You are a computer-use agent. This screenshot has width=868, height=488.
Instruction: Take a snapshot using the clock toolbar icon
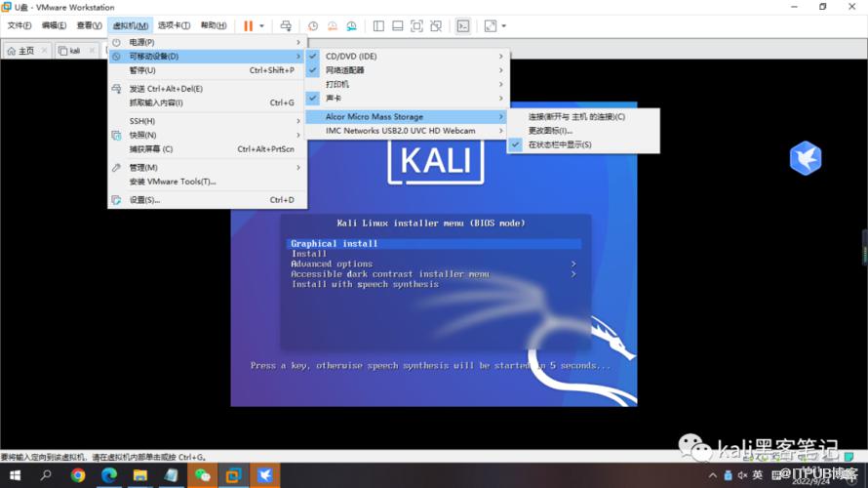tap(313, 26)
